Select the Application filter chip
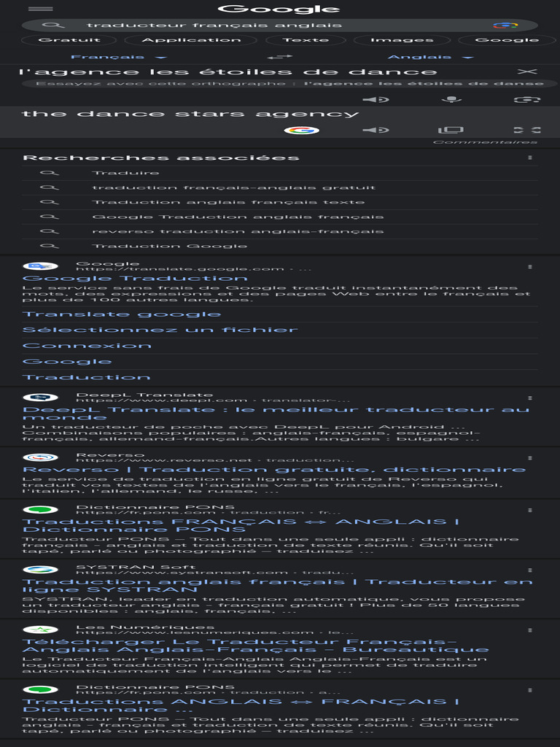 click(192, 40)
